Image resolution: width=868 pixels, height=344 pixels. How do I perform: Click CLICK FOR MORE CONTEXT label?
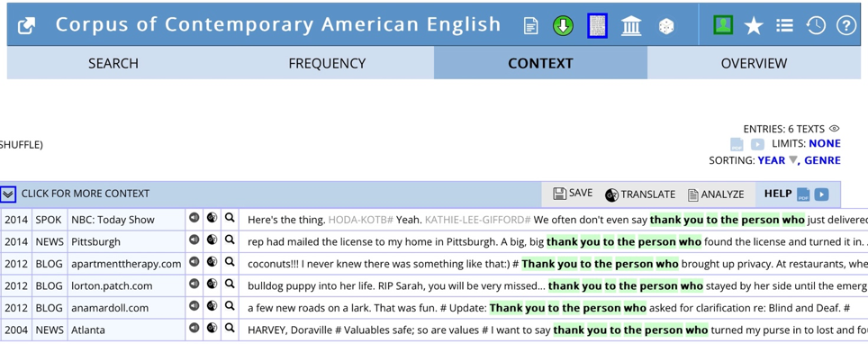click(x=86, y=194)
